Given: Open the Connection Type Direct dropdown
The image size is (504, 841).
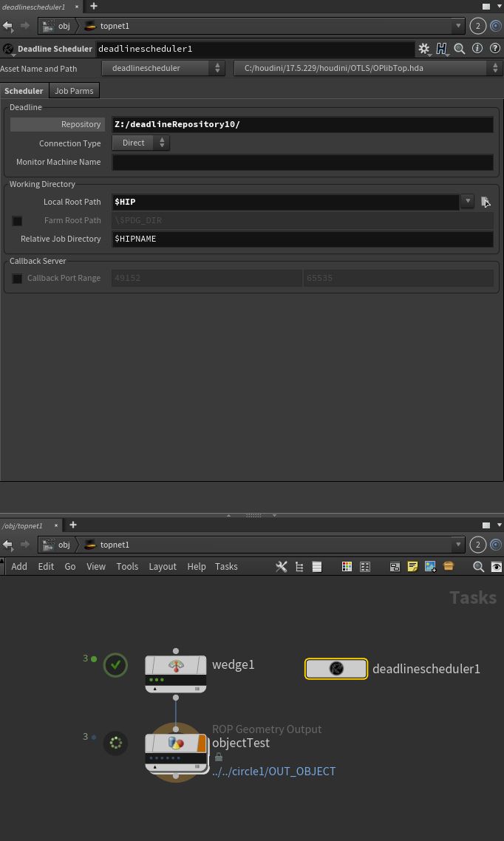Looking at the screenshot, I should click(141, 143).
